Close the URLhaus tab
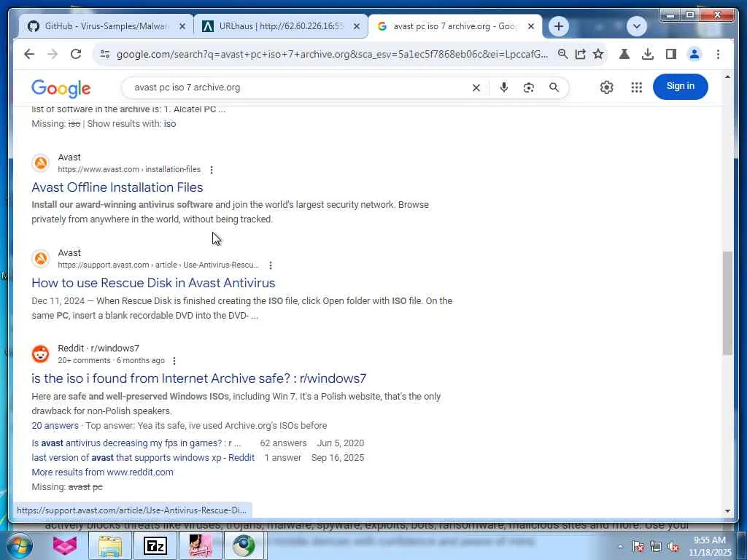The height and width of the screenshot is (560, 747). (356, 27)
